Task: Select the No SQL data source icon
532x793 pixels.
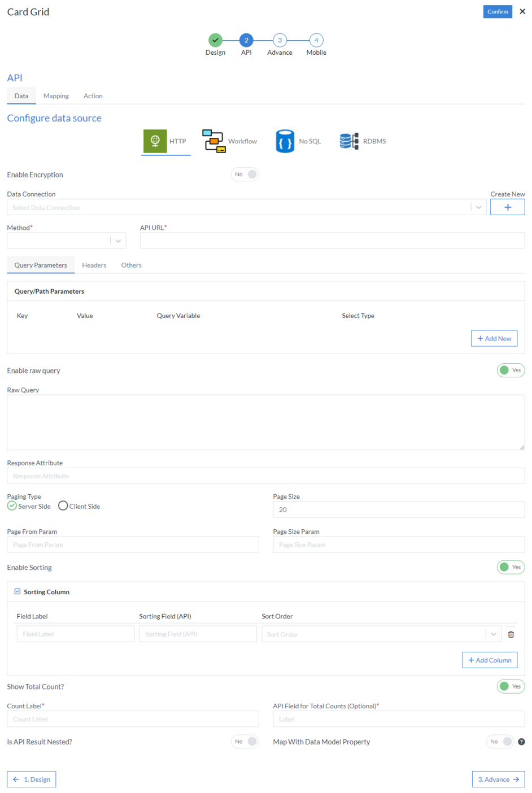Action: pos(285,141)
